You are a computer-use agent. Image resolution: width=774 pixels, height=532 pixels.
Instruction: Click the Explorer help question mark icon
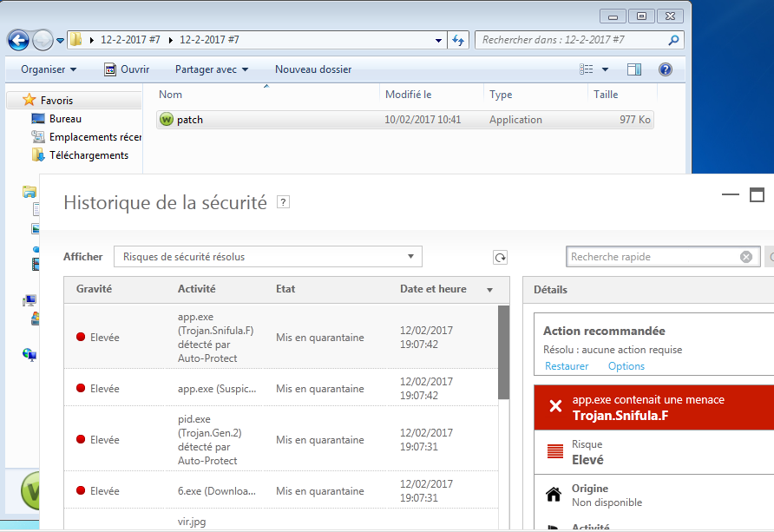pos(665,69)
